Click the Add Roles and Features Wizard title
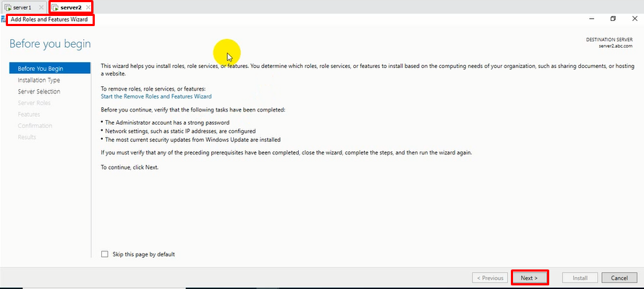Viewport: 644px width, 289px height. click(49, 20)
